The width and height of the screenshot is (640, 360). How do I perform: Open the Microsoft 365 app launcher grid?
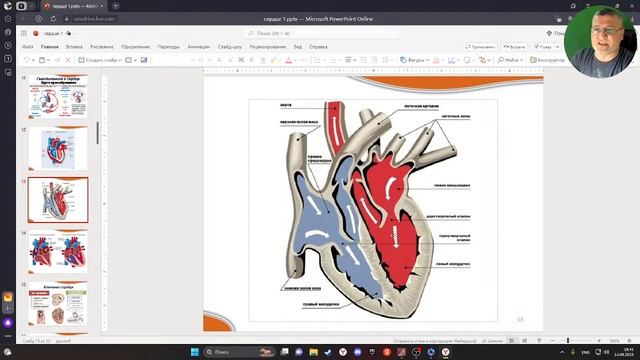(24, 33)
